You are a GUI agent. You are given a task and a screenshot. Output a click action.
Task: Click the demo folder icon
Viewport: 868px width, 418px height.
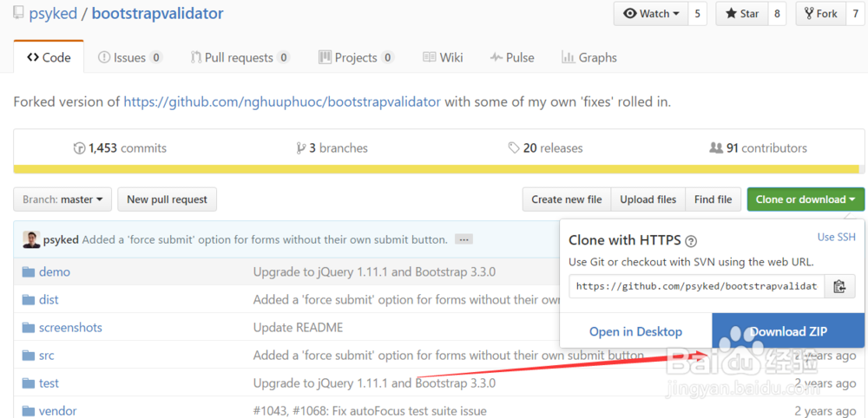pos(29,272)
